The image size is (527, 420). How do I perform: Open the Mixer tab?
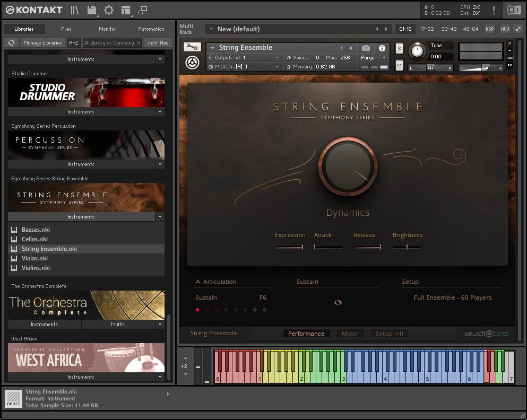point(350,334)
